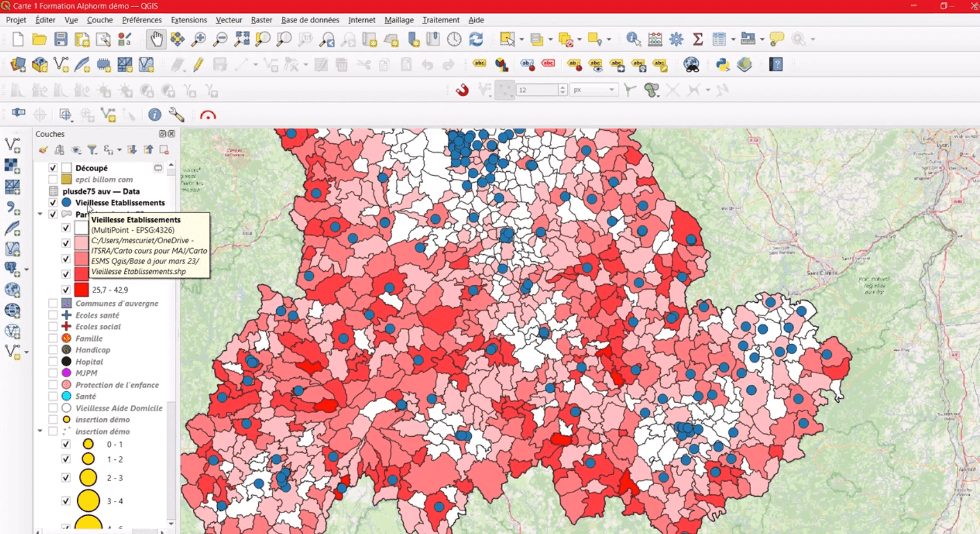The height and width of the screenshot is (534, 980).
Task: Click the snapping tolerance input field
Action: pyautogui.click(x=537, y=90)
